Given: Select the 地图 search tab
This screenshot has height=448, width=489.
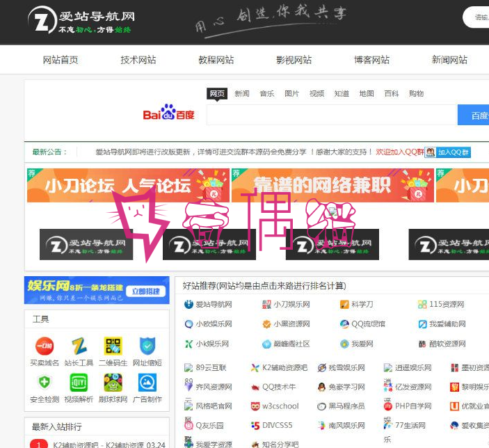Looking at the screenshot, I should coord(367,94).
